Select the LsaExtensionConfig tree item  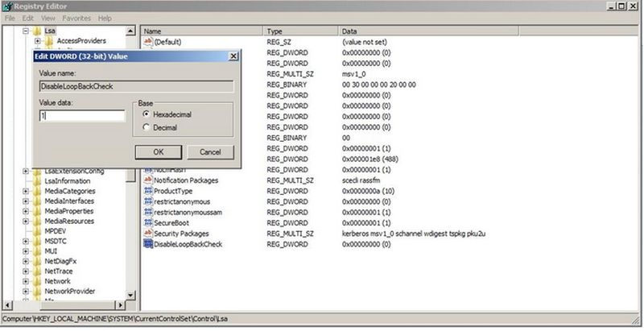pos(74,171)
